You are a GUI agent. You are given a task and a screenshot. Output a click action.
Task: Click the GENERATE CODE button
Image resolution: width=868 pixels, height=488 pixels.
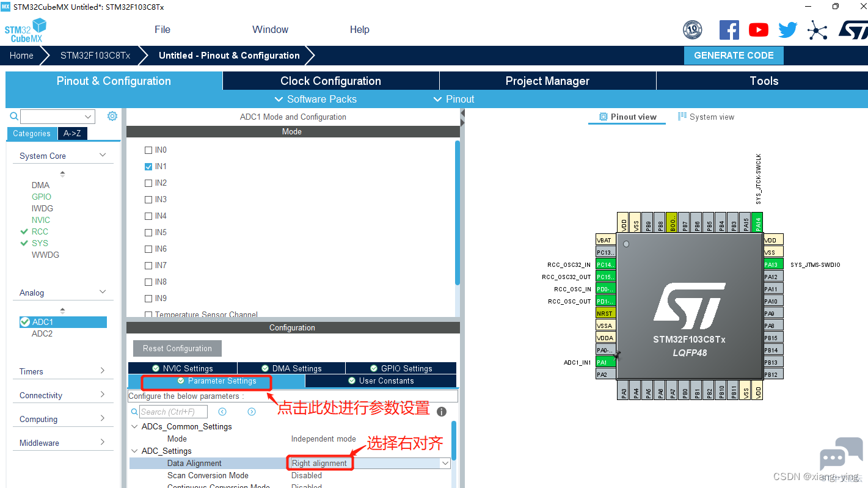734,56
